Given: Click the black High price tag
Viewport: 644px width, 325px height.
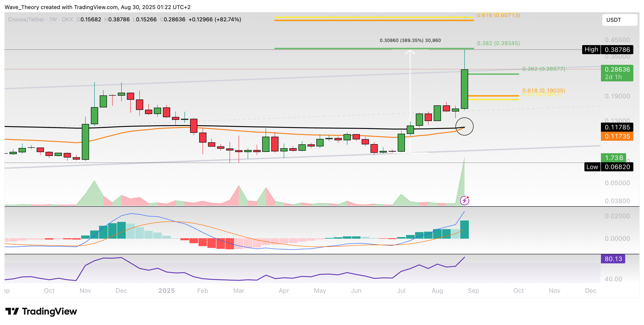Looking at the screenshot, I should (x=591, y=49).
